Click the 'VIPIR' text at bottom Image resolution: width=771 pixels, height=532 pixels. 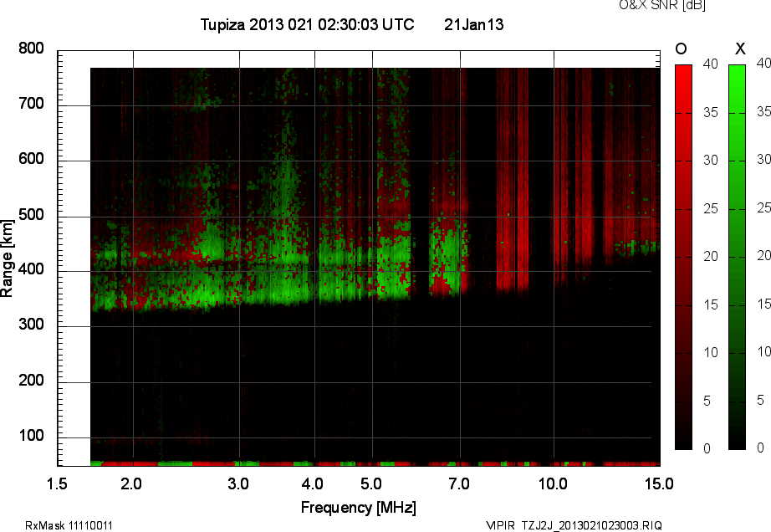coord(500,525)
